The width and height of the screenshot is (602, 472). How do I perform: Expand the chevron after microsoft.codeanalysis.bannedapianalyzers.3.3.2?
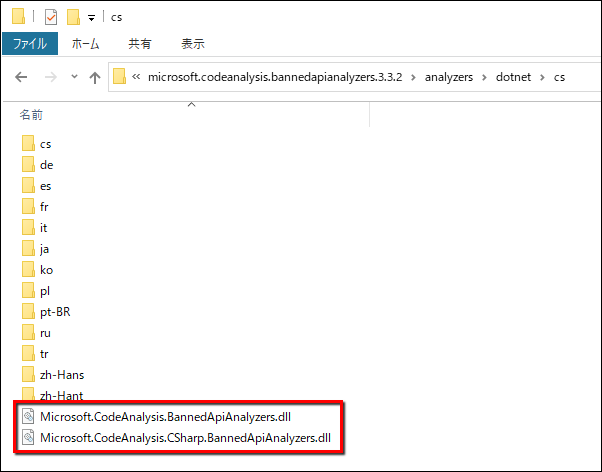[x=413, y=77]
